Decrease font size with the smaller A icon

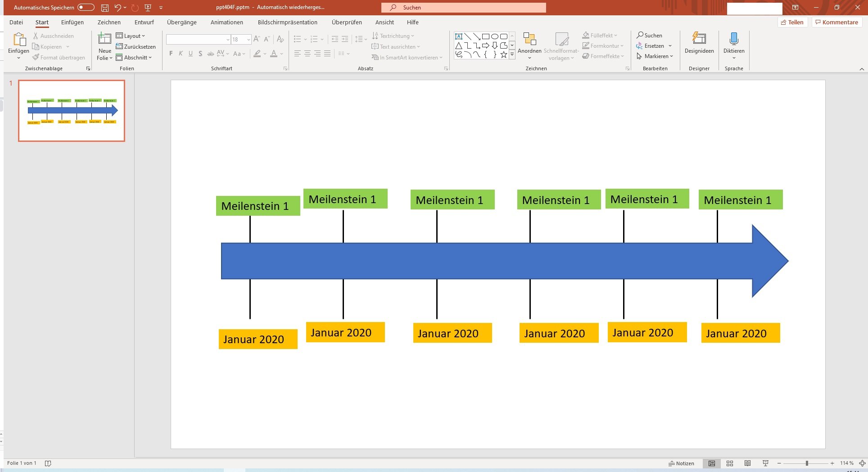[267, 39]
